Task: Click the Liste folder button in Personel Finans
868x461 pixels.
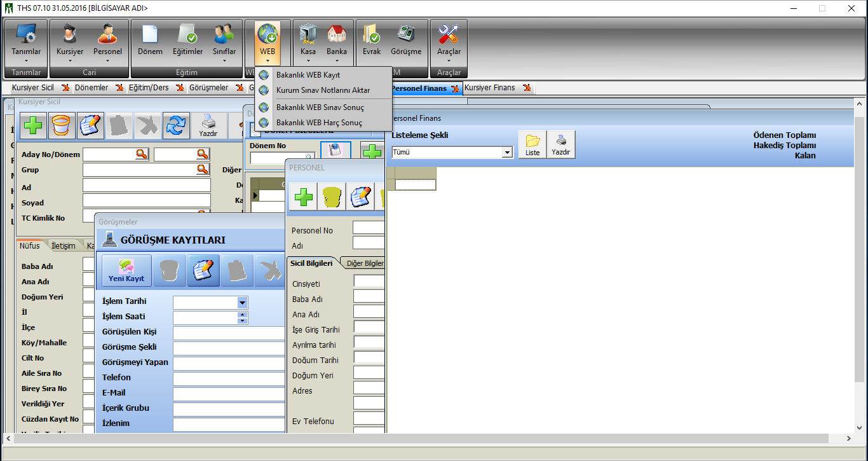Action: pos(532,144)
